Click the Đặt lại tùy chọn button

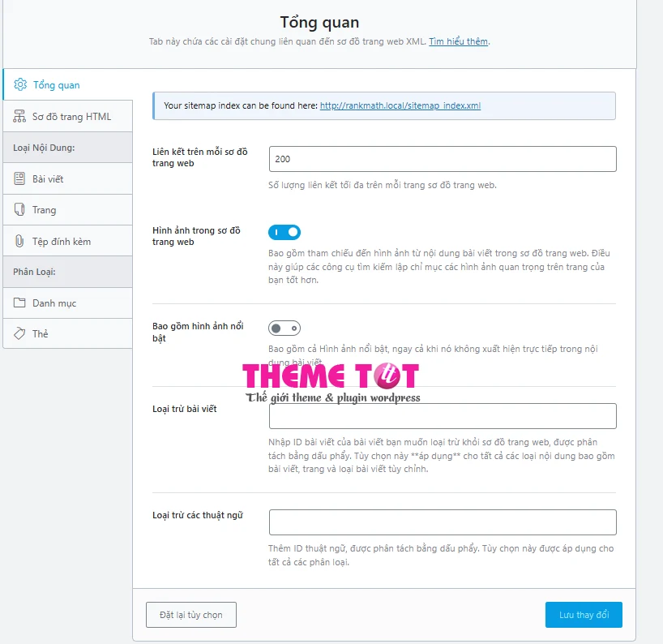(191, 614)
